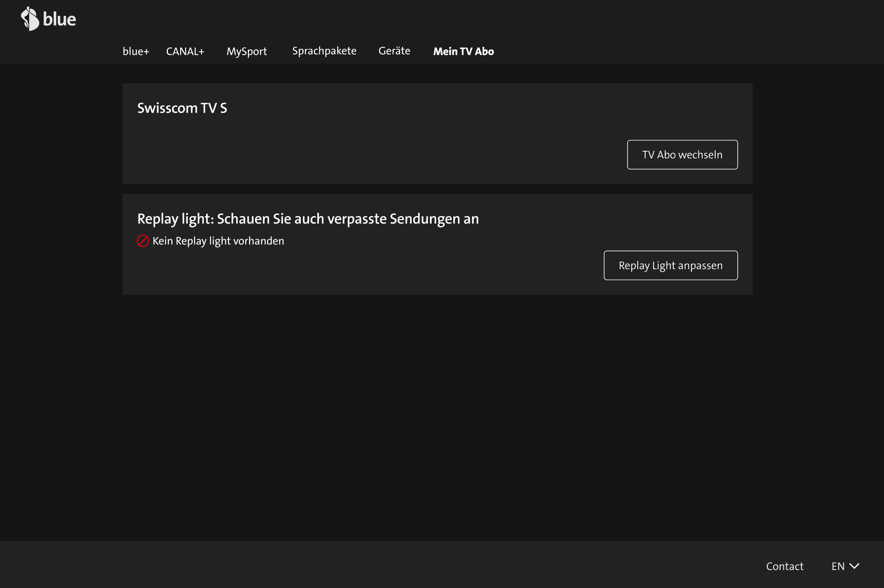Viewport: 884px width, 588px height.
Task: Click the Replay Light anpassen button
Action: pyautogui.click(x=671, y=266)
